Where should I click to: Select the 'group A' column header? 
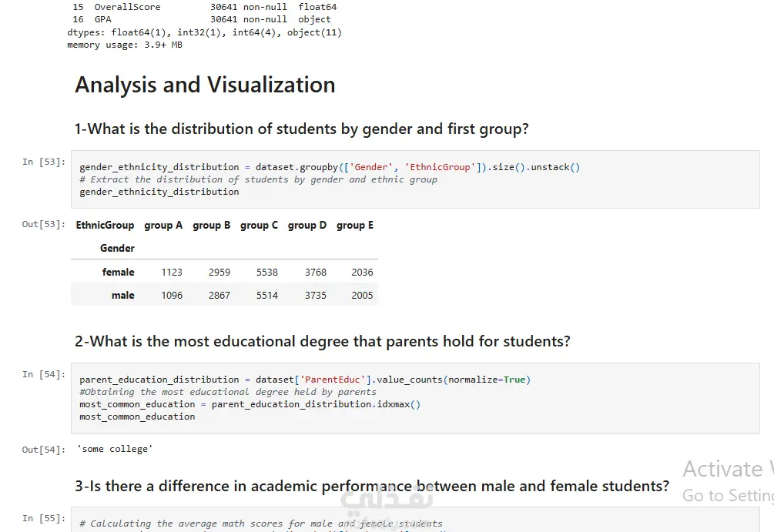tap(163, 226)
